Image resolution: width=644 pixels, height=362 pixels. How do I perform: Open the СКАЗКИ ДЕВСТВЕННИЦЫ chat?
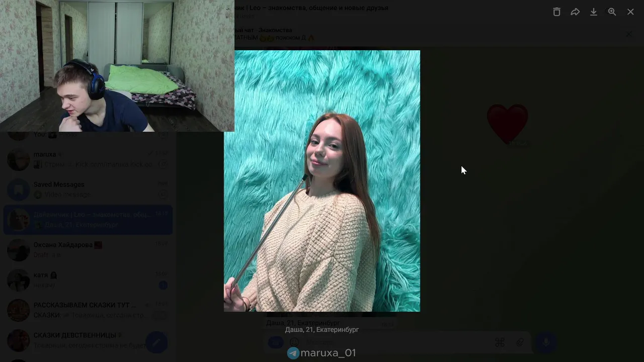point(88,340)
